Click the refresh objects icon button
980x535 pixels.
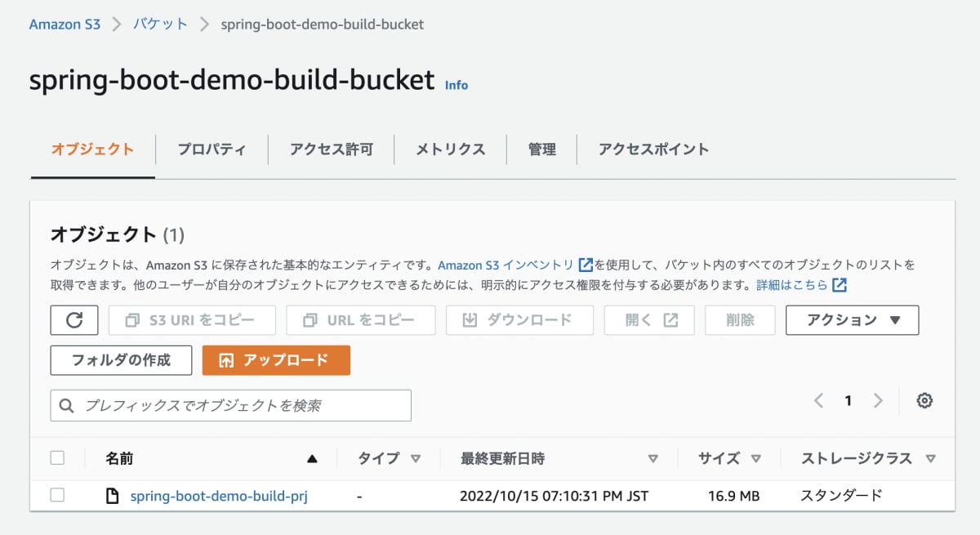pos(74,320)
